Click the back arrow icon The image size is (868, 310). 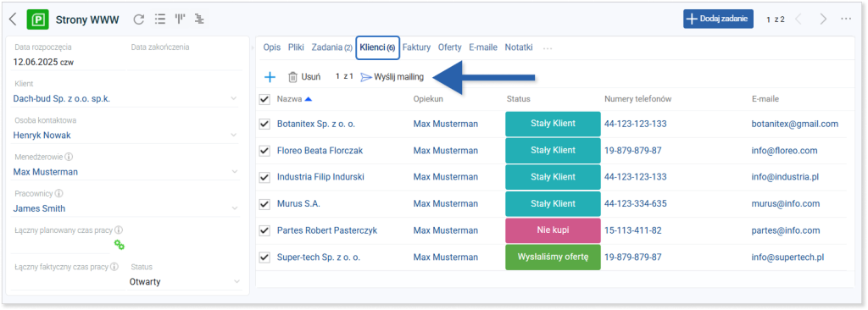coord(14,20)
